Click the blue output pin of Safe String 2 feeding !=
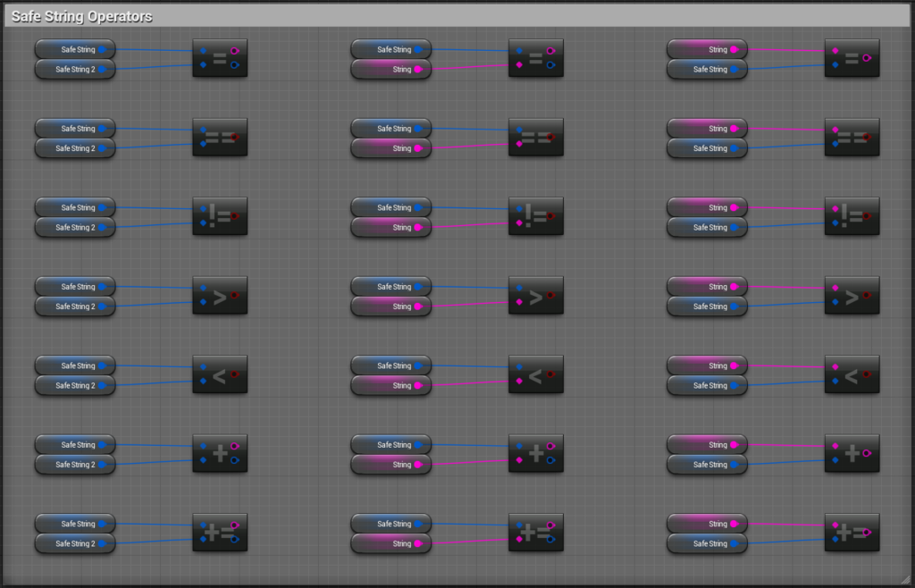915x588 pixels. 103,228
